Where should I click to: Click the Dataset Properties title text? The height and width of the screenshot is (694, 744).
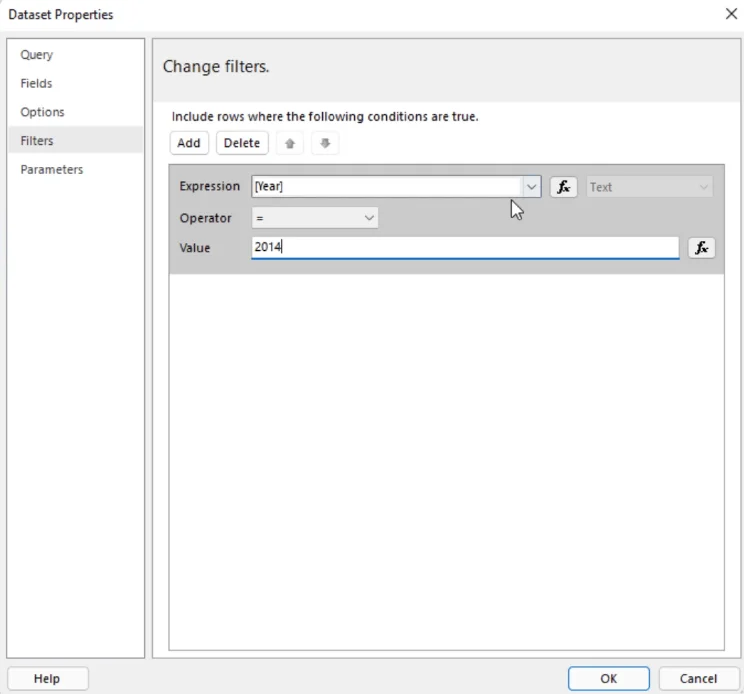(61, 15)
